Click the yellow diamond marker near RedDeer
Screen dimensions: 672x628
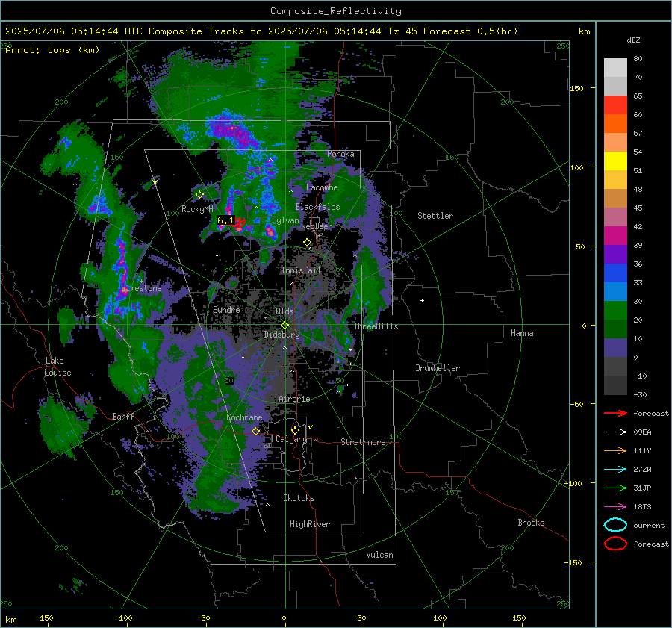click(x=308, y=243)
